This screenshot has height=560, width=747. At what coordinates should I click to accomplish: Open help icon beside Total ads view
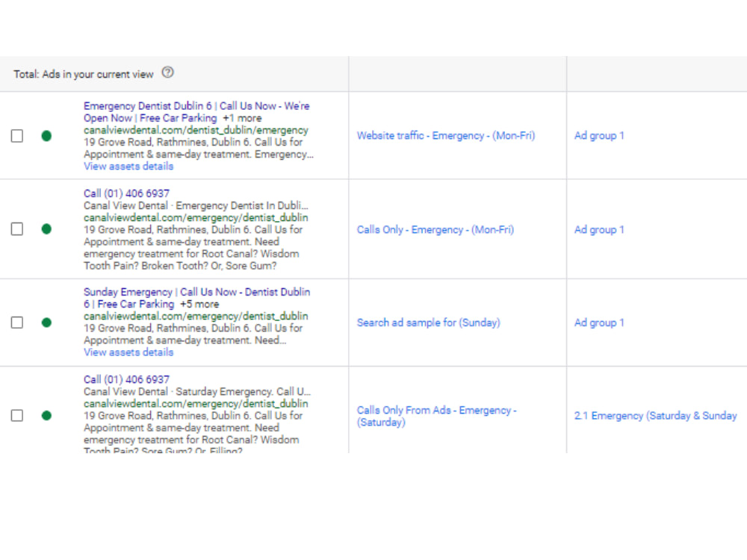[x=167, y=72]
